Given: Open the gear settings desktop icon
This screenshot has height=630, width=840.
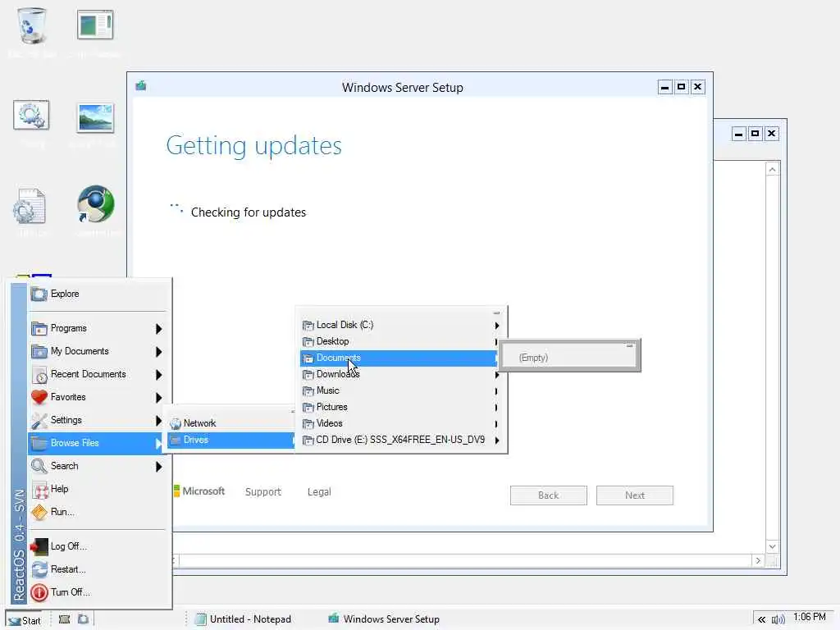Looking at the screenshot, I should [x=31, y=115].
